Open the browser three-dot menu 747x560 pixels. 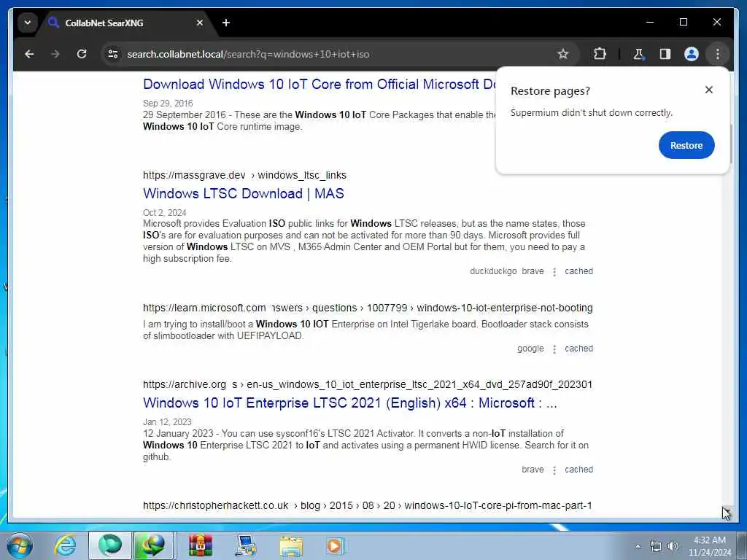pos(718,54)
